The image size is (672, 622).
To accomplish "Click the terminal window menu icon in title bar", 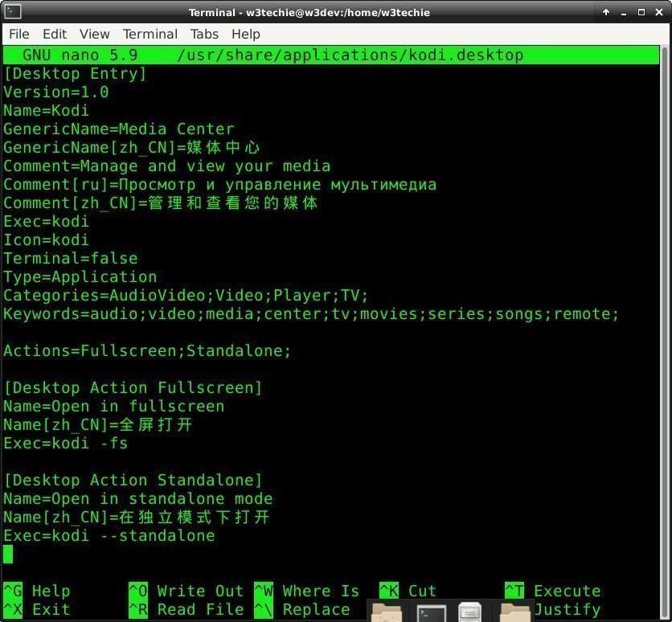I will click(13, 12).
